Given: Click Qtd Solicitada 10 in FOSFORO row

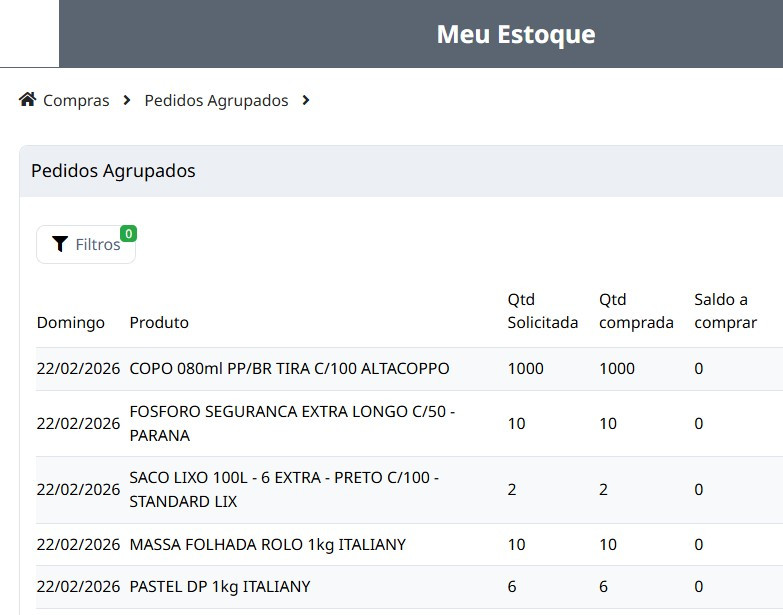Looking at the screenshot, I should pos(516,423).
